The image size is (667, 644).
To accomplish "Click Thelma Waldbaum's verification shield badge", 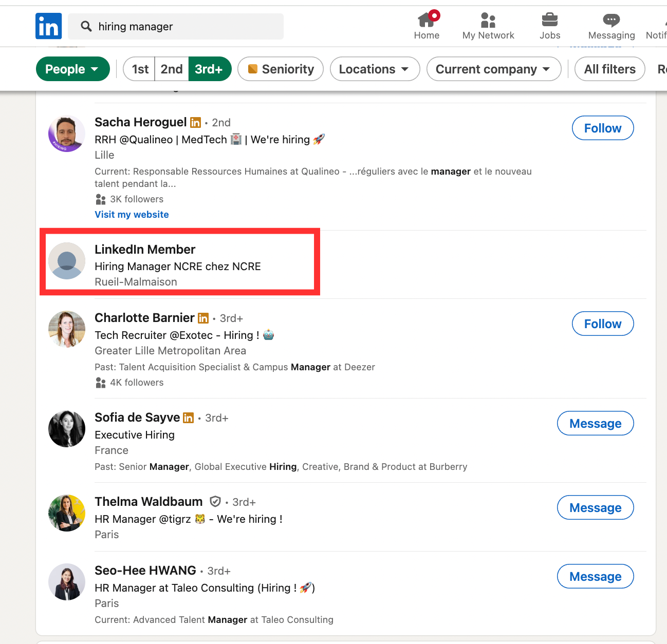I will coord(215,501).
